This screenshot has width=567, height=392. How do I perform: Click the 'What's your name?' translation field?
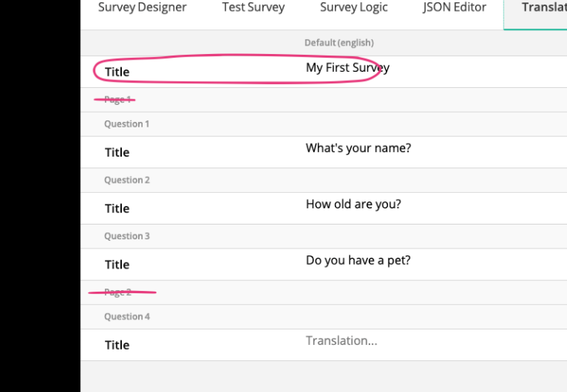point(358,148)
